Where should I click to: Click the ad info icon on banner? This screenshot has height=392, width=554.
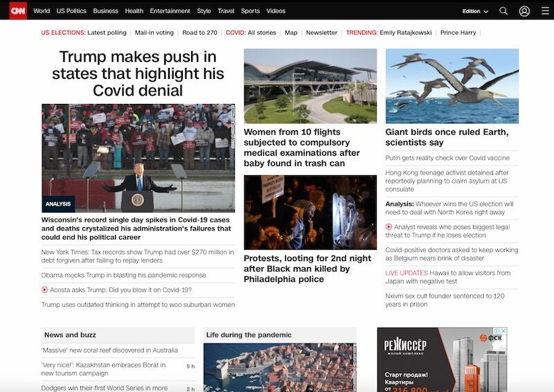coord(497,331)
